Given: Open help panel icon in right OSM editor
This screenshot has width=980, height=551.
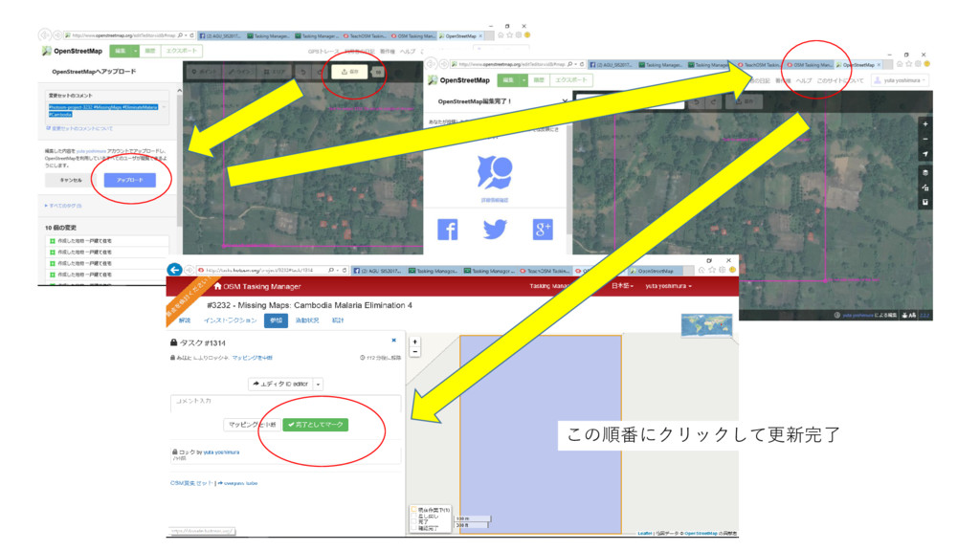Looking at the screenshot, I should click(925, 203).
